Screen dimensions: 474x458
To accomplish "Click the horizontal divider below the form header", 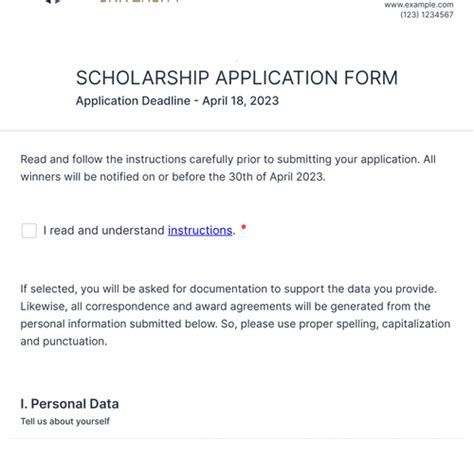I will (x=237, y=131).
